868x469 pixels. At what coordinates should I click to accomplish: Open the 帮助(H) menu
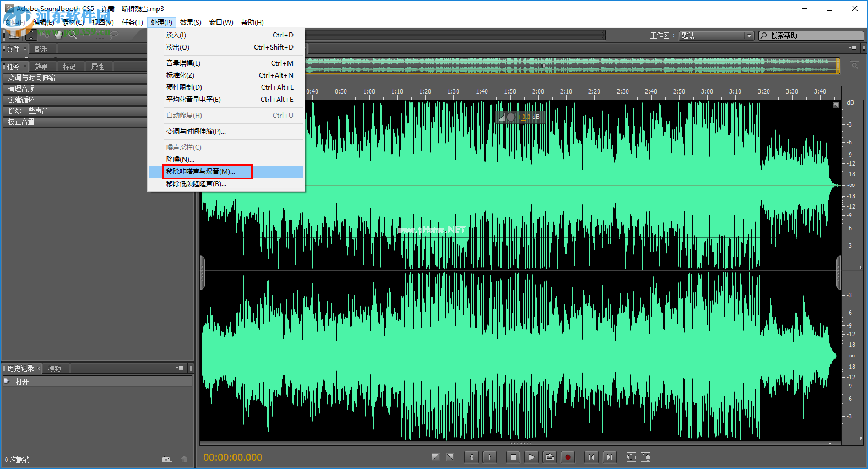tap(252, 23)
